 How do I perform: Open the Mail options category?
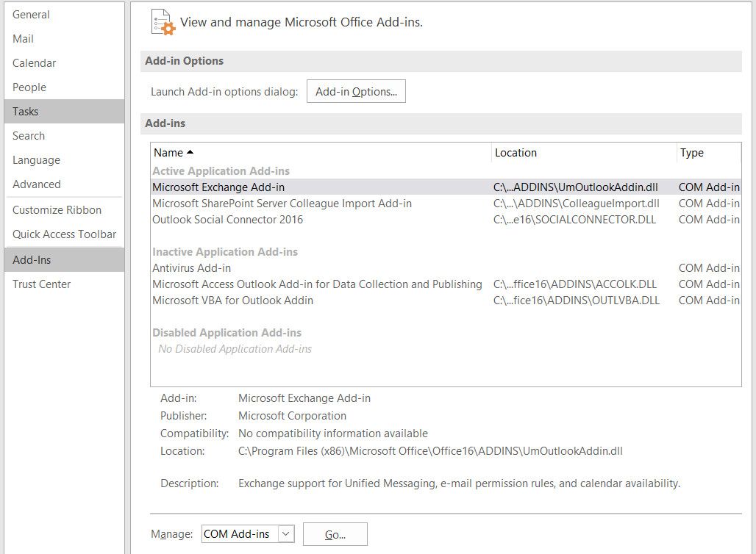coord(23,39)
